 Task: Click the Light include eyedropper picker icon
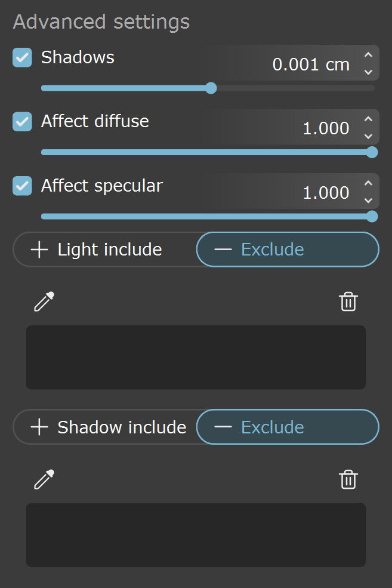pyautogui.click(x=44, y=301)
